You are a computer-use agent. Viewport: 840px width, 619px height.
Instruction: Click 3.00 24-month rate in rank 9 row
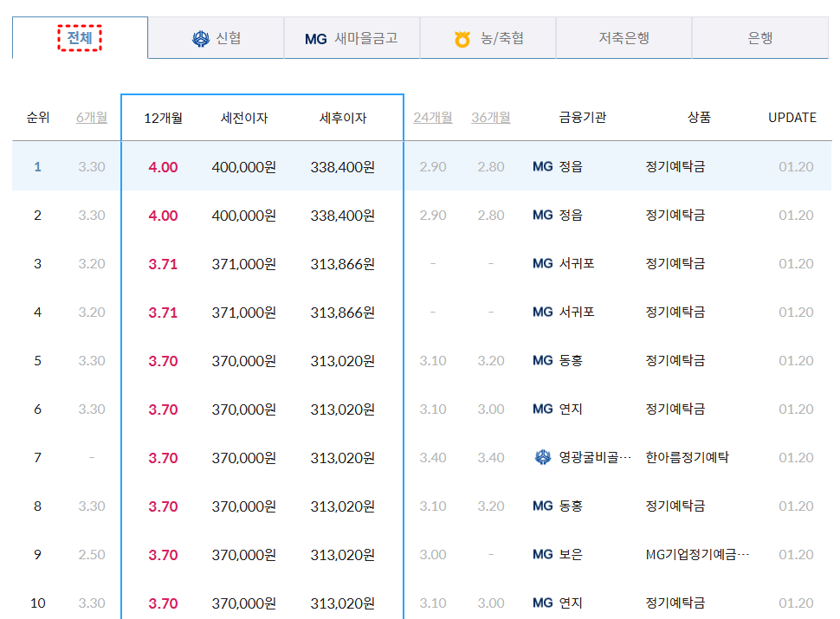point(433,555)
